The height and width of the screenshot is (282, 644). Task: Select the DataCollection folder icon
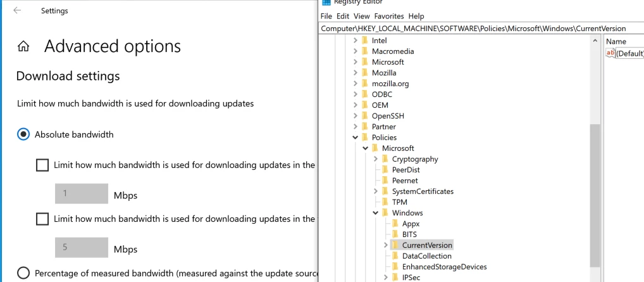coord(395,255)
